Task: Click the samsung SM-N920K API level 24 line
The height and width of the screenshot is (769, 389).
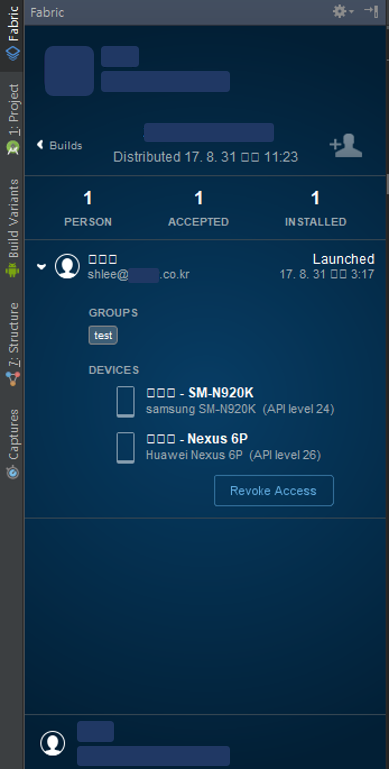Action: [240, 409]
